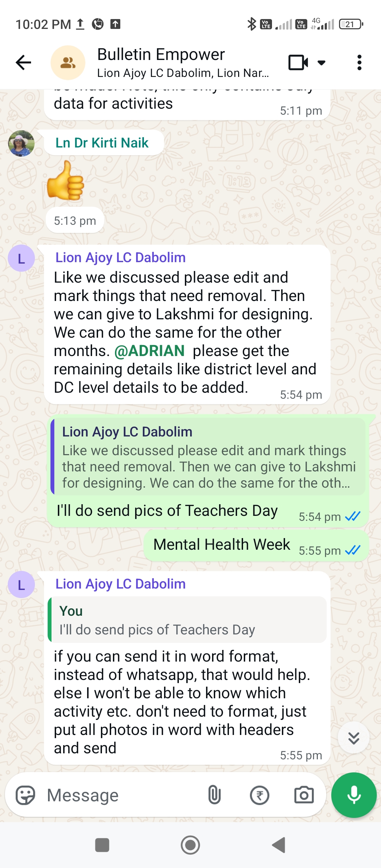Open the camera from message bar
This screenshot has height=868, width=381.
click(x=304, y=795)
